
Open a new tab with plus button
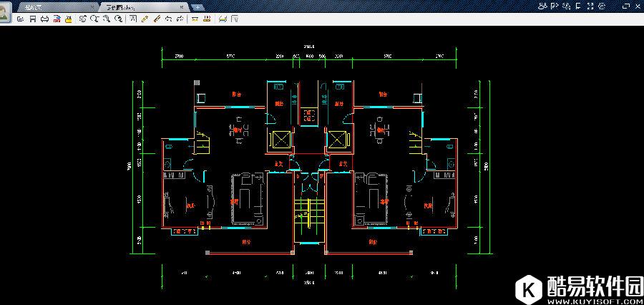click(198, 6)
